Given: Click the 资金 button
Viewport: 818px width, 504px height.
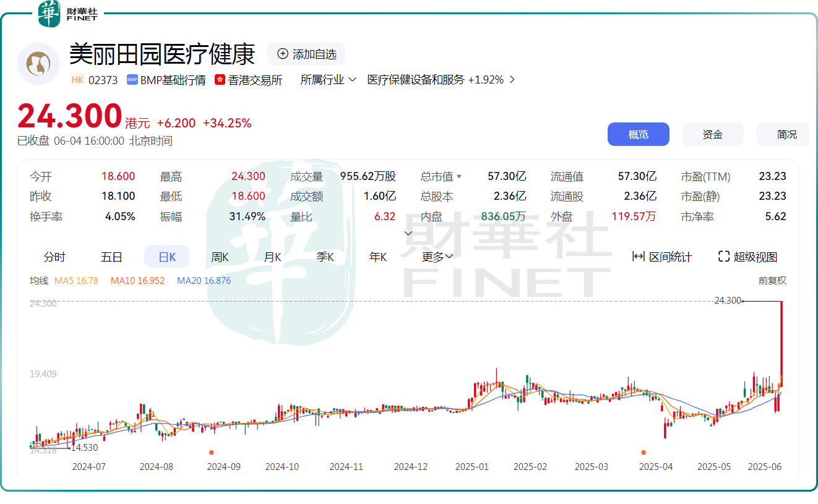Looking at the screenshot, I should 713,134.
